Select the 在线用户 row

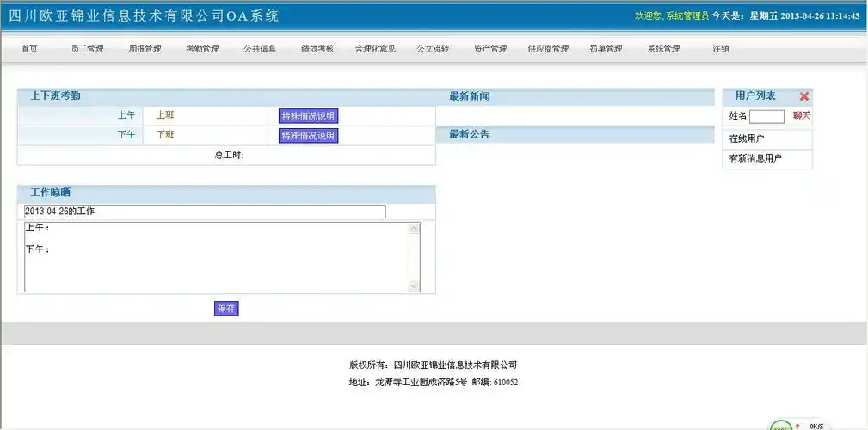click(x=767, y=139)
